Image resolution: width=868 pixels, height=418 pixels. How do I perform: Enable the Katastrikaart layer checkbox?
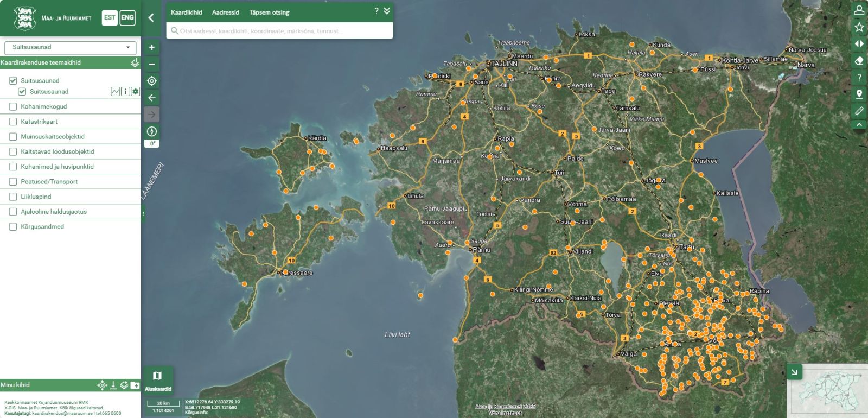tap(13, 122)
